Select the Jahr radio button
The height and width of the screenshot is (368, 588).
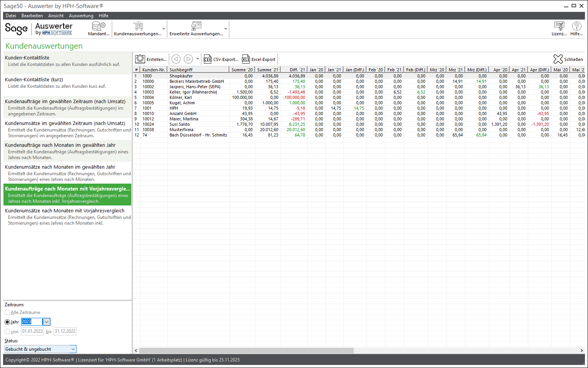7,322
